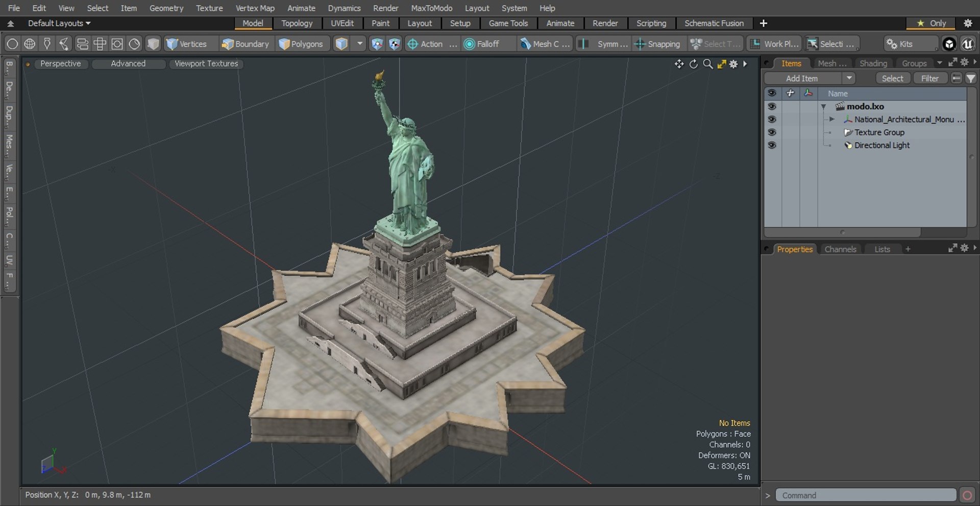Open the Vertex Map menu
This screenshot has width=980, height=506.
pos(255,8)
